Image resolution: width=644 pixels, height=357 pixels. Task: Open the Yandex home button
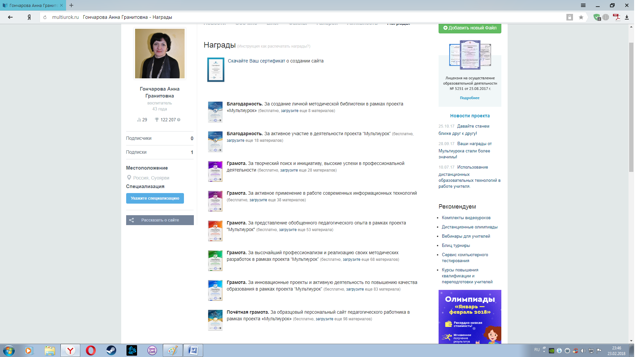click(x=29, y=17)
